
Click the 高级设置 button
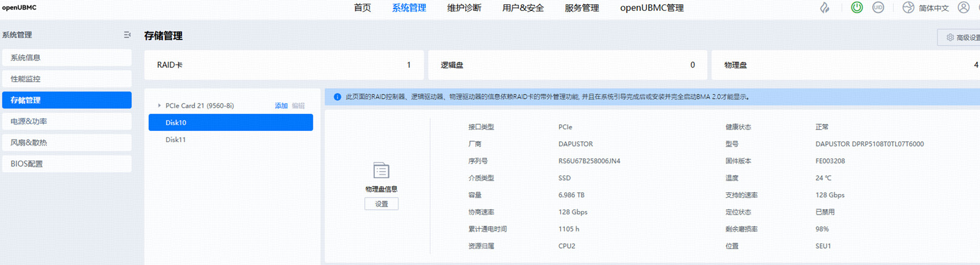click(960, 38)
